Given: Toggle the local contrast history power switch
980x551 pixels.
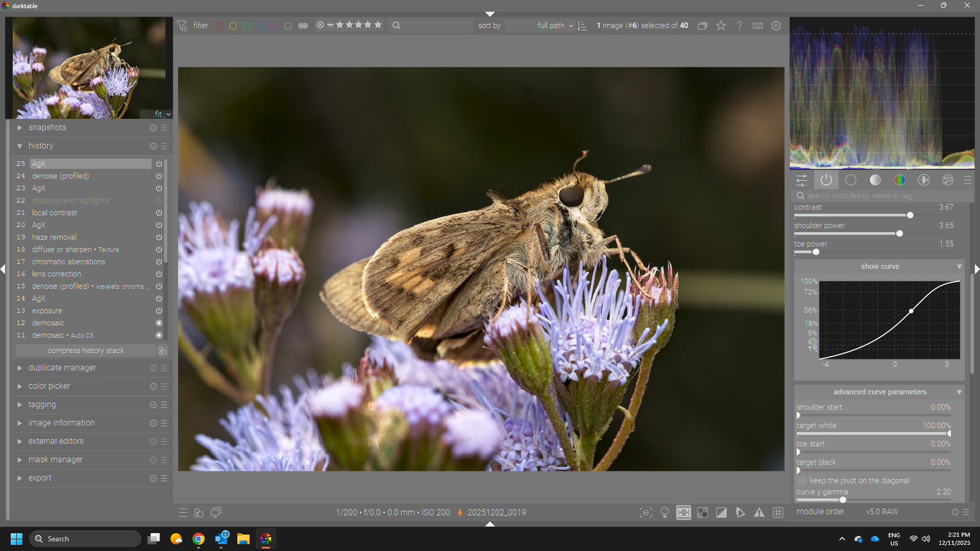Looking at the screenshot, I should [x=159, y=213].
